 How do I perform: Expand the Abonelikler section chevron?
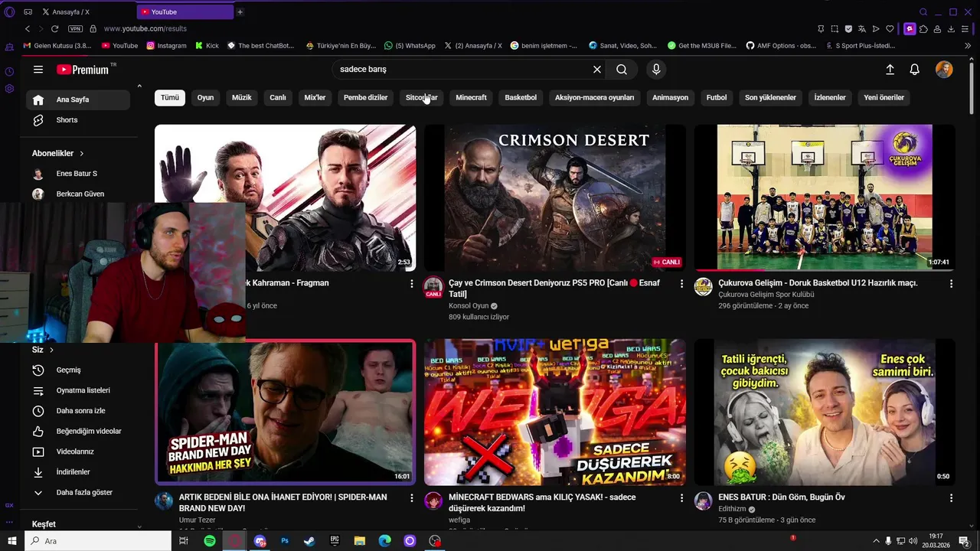[x=82, y=153]
